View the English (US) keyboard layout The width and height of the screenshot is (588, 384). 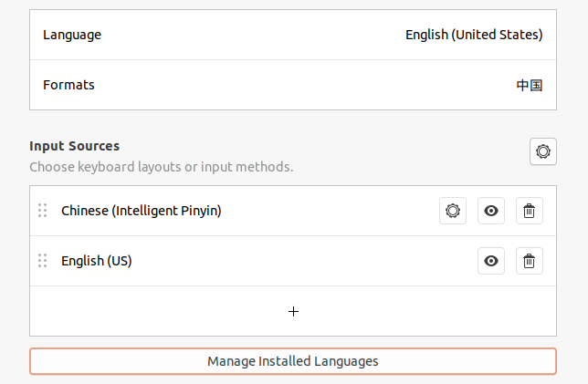491,261
